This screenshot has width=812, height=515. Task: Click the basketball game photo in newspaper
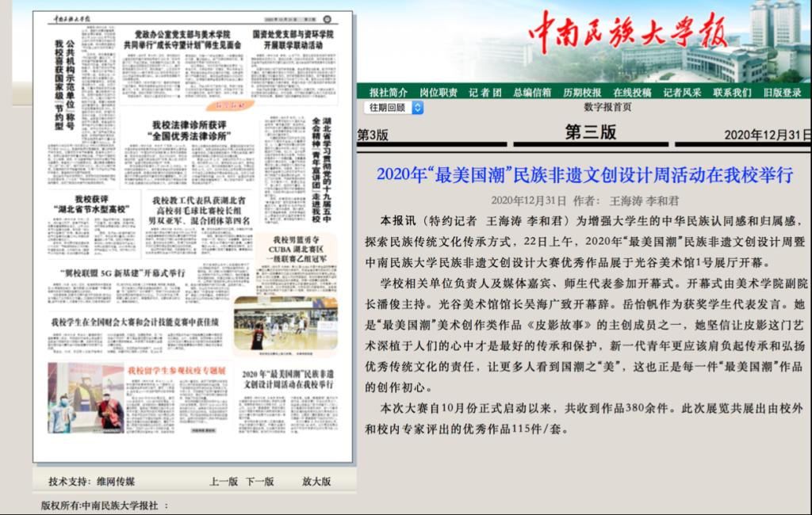[x=285, y=323]
